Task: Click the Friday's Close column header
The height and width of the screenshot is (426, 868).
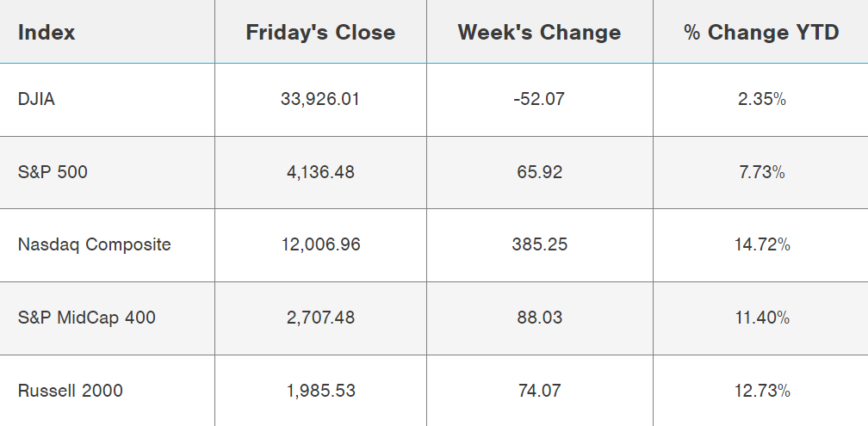Action: click(320, 33)
